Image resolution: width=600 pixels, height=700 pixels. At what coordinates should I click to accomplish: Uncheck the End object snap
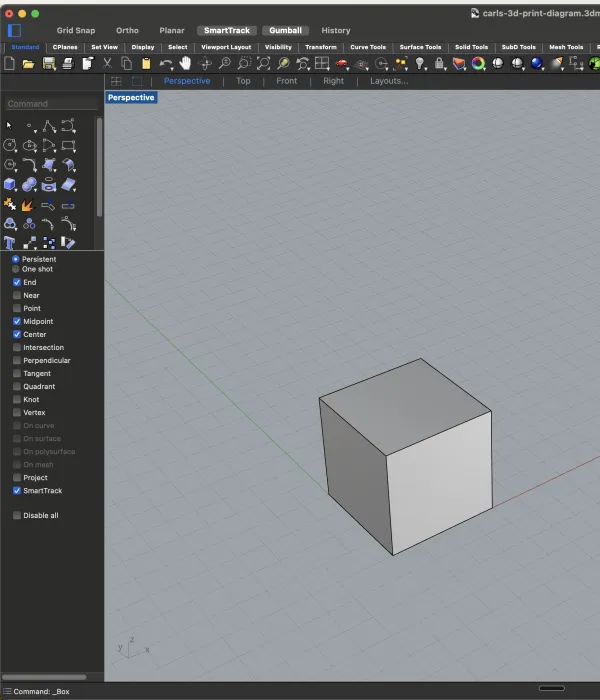(17, 282)
